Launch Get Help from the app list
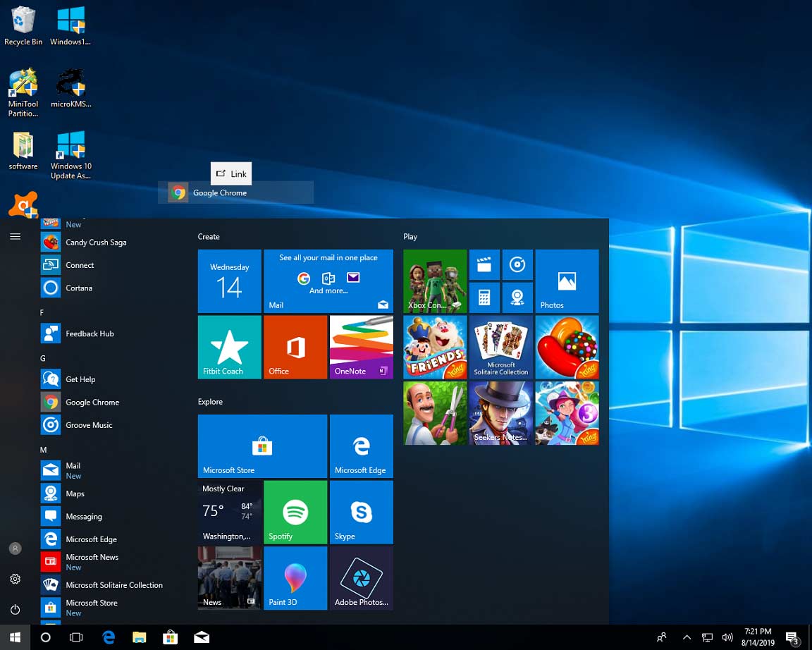 pos(111,379)
